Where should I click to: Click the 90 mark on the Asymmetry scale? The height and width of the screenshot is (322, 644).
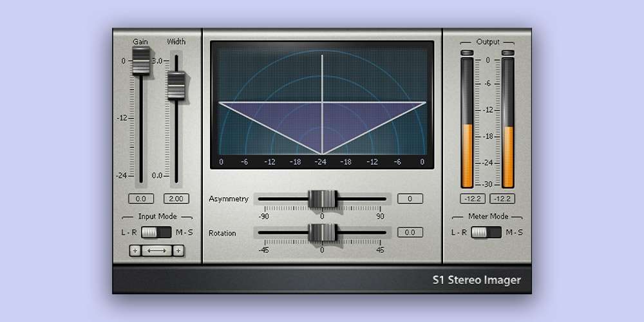point(381,216)
